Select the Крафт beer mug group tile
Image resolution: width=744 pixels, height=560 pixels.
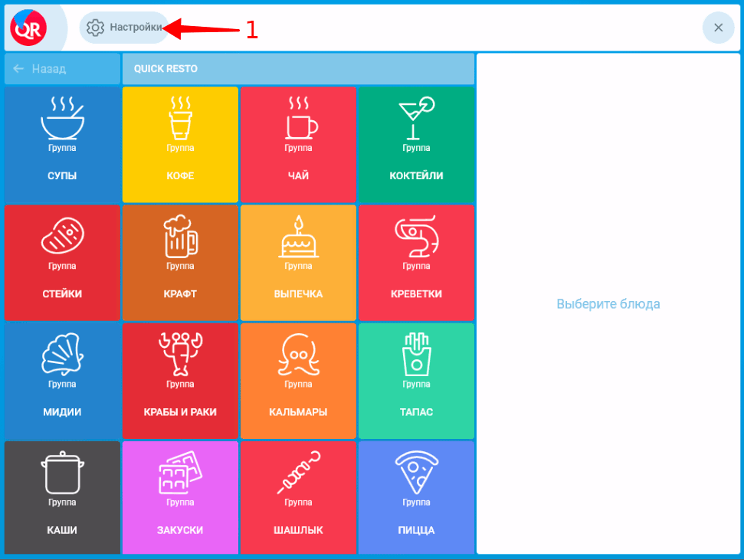coord(180,263)
